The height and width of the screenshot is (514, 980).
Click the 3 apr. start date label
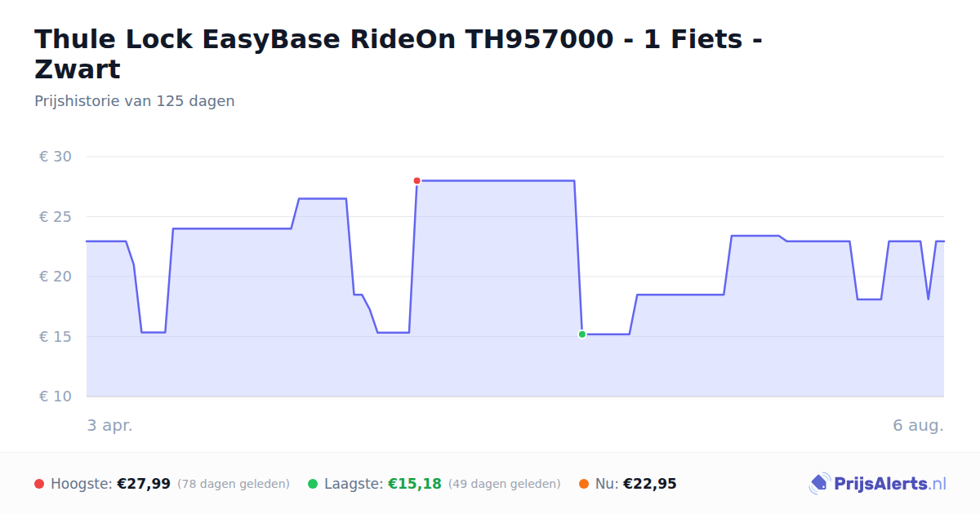pyautogui.click(x=109, y=425)
